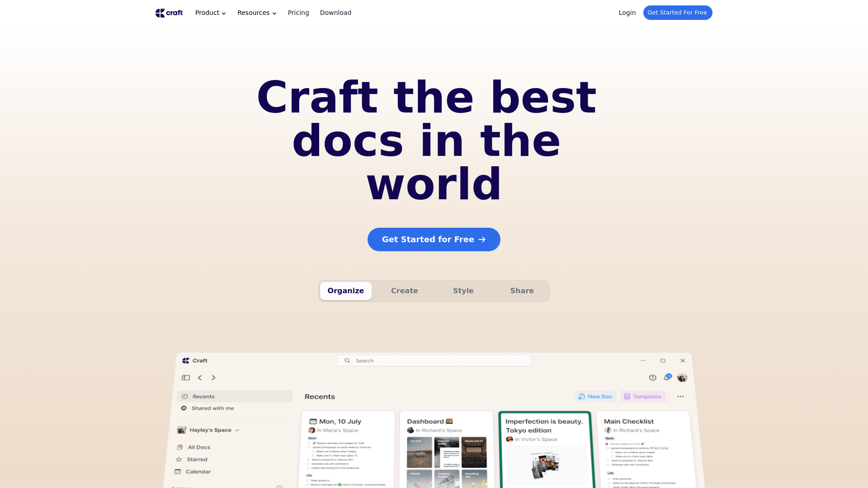
Task: Toggle the sidebar panel icon
Action: click(x=186, y=378)
